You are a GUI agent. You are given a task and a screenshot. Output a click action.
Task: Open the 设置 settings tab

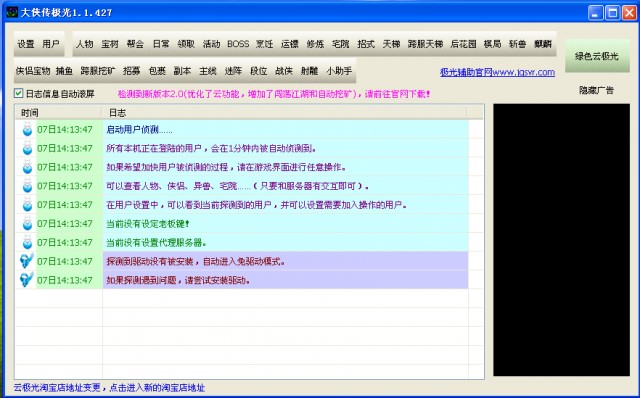point(26,44)
